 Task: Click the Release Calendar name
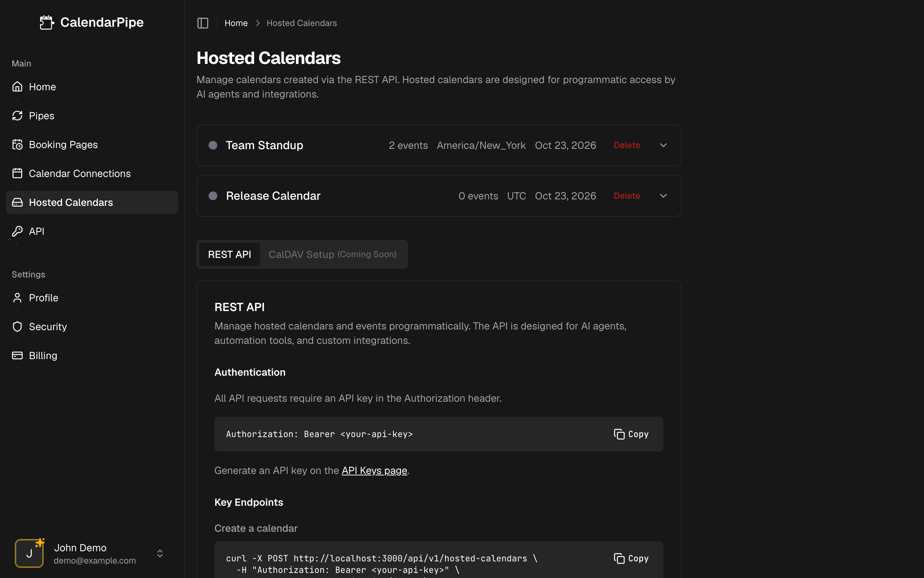point(273,196)
